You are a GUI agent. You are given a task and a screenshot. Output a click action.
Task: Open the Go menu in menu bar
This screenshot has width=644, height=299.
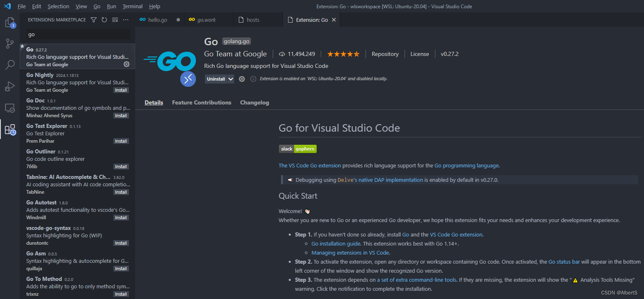(x=97, y=6)
